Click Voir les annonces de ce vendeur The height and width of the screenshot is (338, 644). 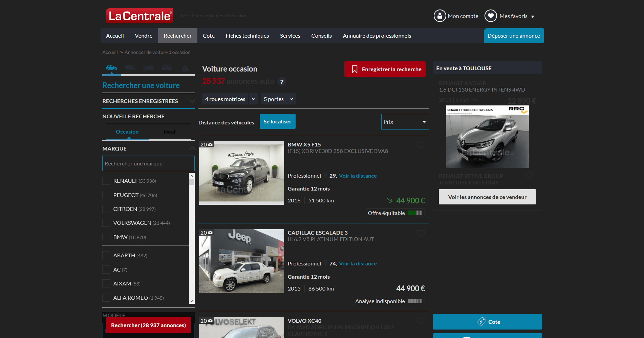tap(487, 197)
